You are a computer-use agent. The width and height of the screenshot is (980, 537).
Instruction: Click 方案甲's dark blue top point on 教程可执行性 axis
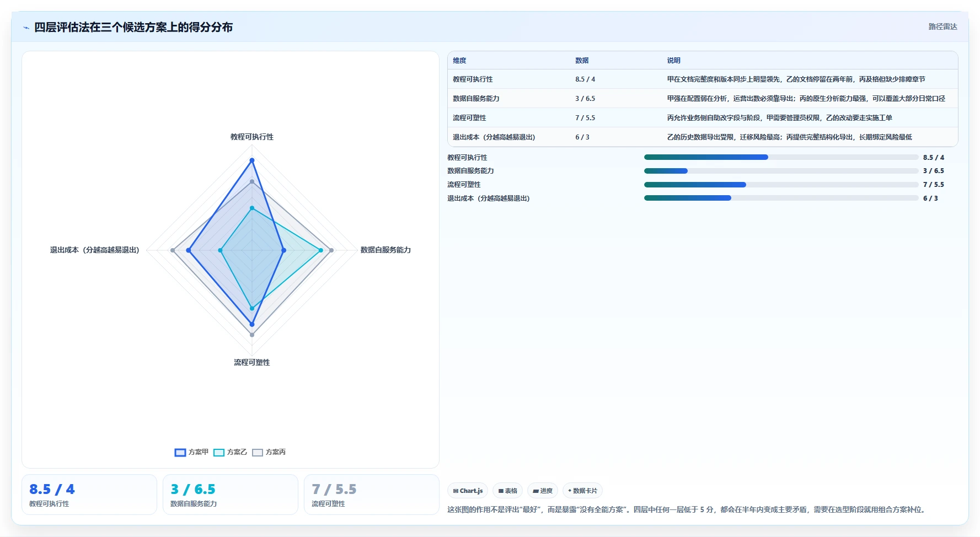point(252,160)
